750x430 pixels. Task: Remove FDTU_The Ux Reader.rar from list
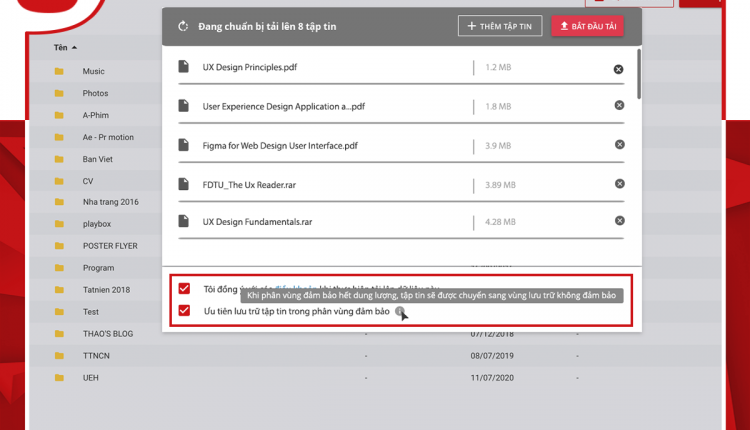(x=619, y=184)
